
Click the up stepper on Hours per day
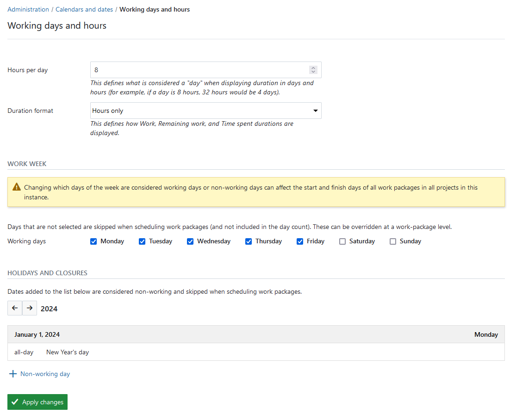pos(313,67)
